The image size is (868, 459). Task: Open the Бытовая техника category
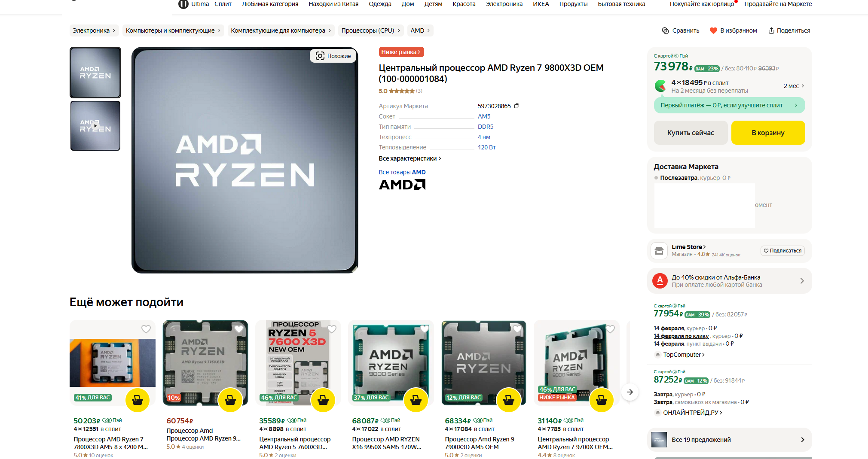[621, 4]
